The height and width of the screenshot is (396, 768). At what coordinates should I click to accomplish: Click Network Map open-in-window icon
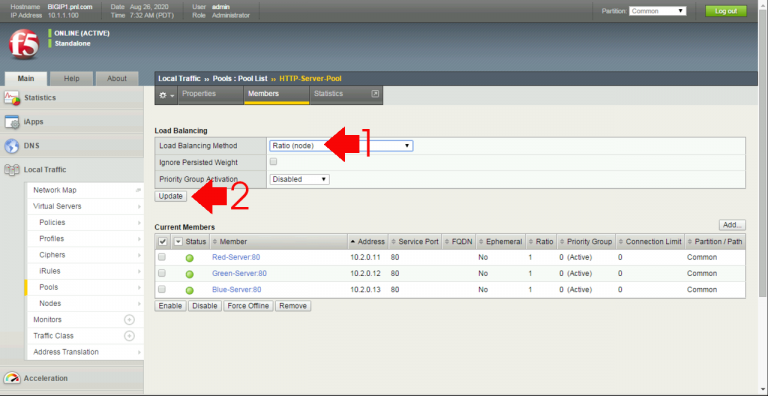(x=139, y=190)
